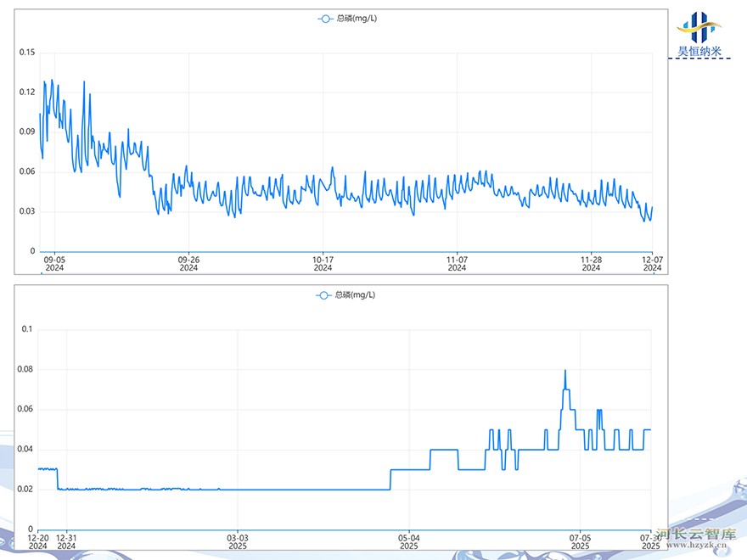This screenshot has height=560, width=747.
Task: Click the top chart's 总磷 legend marker icon
Action: 325,19
